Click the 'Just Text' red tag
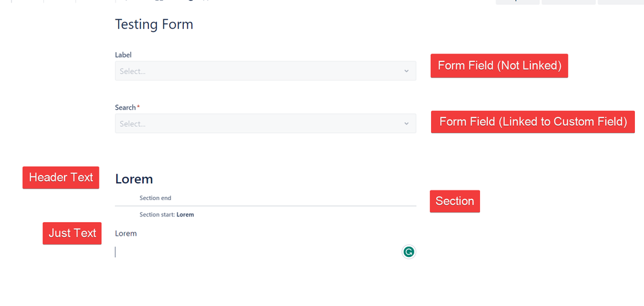644x306 pixels. (72, 233)
